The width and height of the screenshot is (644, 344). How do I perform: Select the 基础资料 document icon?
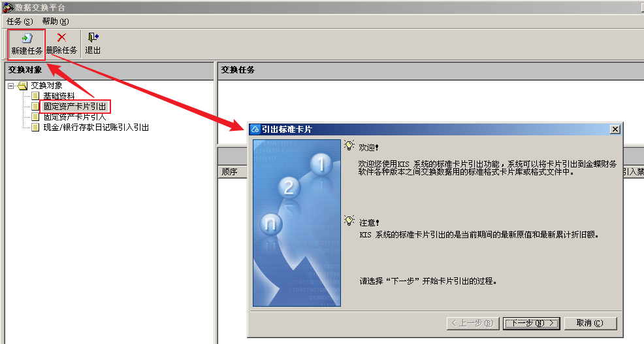point(36,96)
